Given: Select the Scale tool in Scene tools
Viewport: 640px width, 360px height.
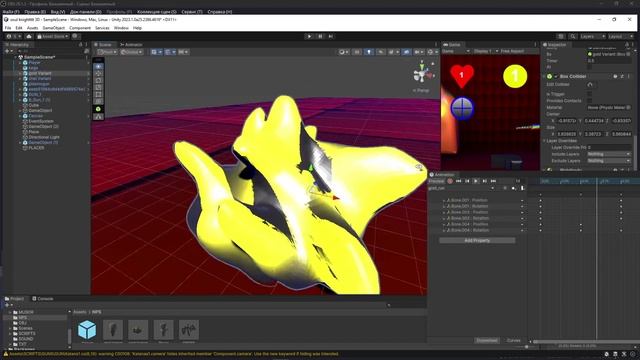Looking at the screenshot, I should 98,87.
